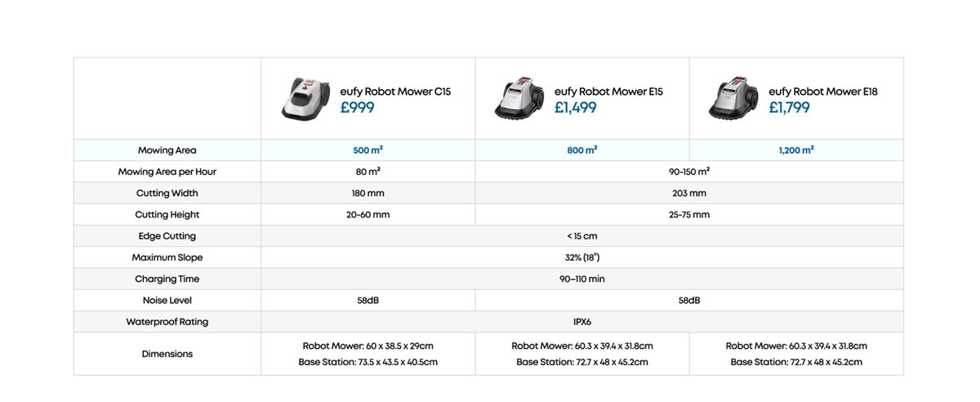This screenshot has width=980, height=402.
Task: Select the £1,499 price
Action: [x=575, y=107]
